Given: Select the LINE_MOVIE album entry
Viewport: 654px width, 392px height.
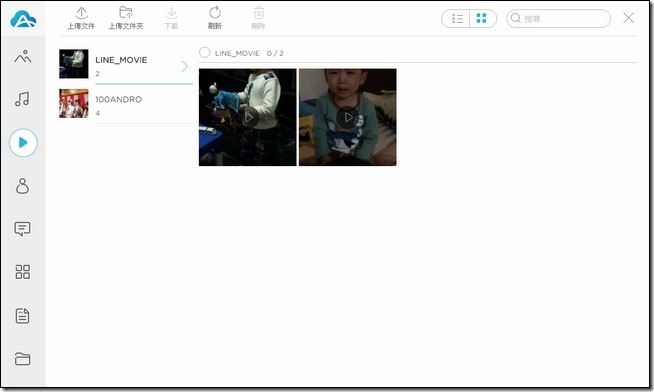Looking at the screenshot, I should click(x=126, y=64).
